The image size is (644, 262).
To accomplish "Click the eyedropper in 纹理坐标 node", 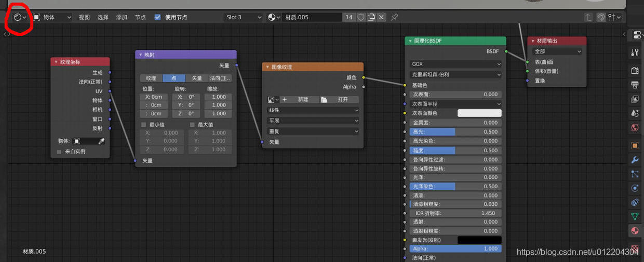I will [102, 141].
